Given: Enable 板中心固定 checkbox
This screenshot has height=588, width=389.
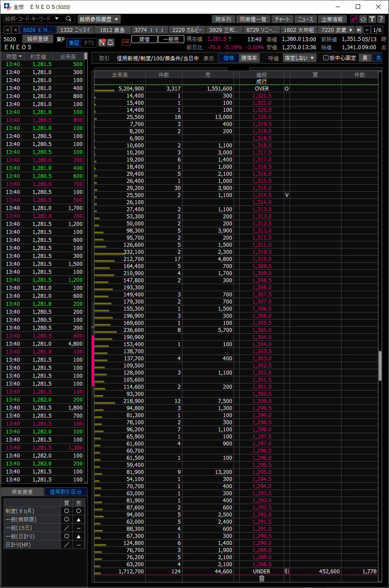Looking at the screenshot, I should tap(326, 58).
